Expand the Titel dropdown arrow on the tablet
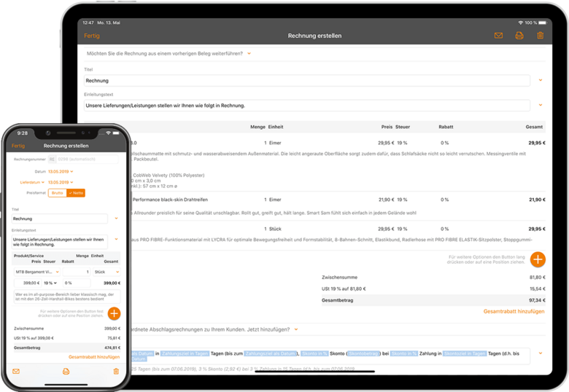Viewport: 569px width, 392px height. pyautogui.click(x=541, y=80)
